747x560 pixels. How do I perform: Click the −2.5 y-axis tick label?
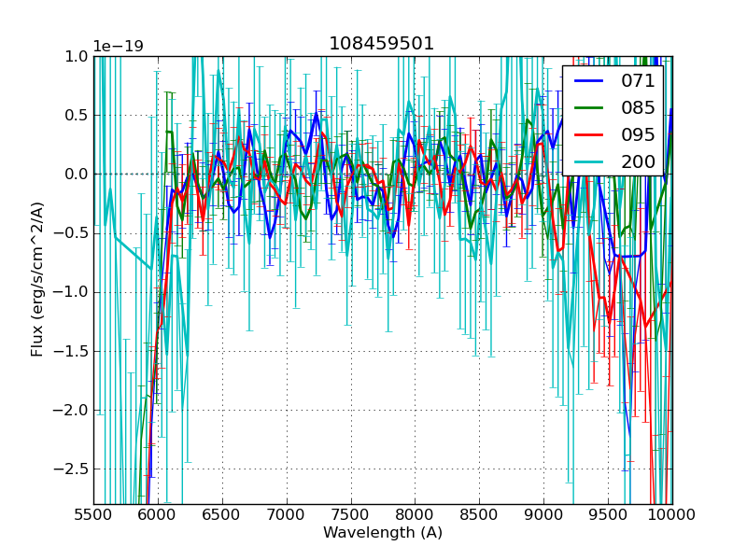72,469
